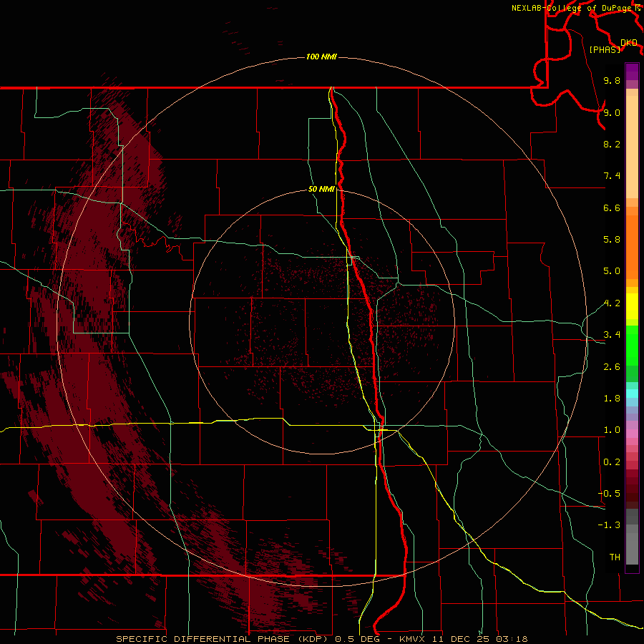
Task: Click the 3.4 scale value label
Action: (x=612, y=335)
